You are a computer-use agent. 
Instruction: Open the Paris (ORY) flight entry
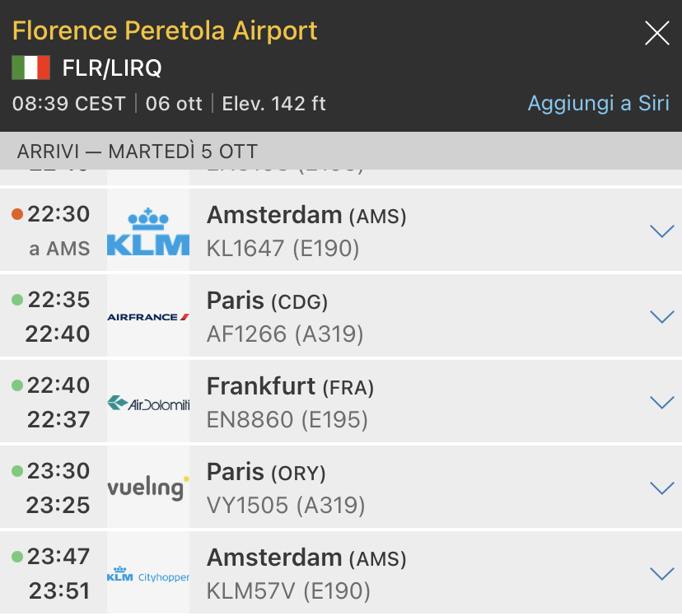pyautogui.click(x=266, y=473)
